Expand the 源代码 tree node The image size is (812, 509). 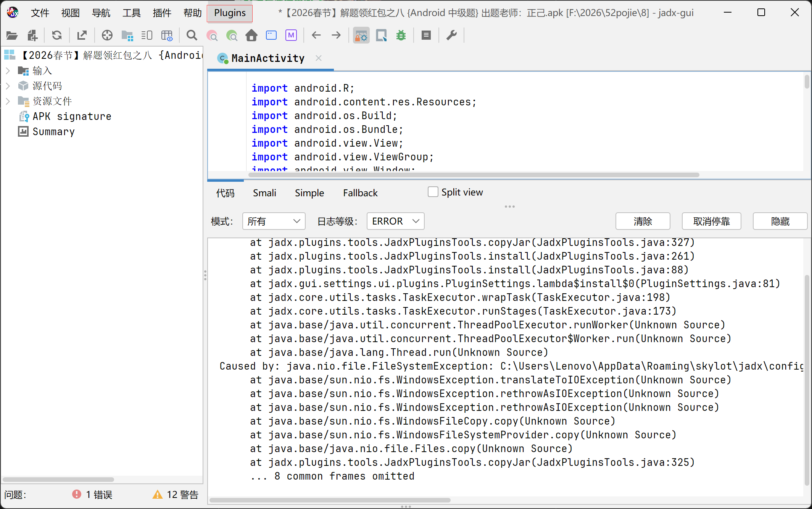point(8,86)
